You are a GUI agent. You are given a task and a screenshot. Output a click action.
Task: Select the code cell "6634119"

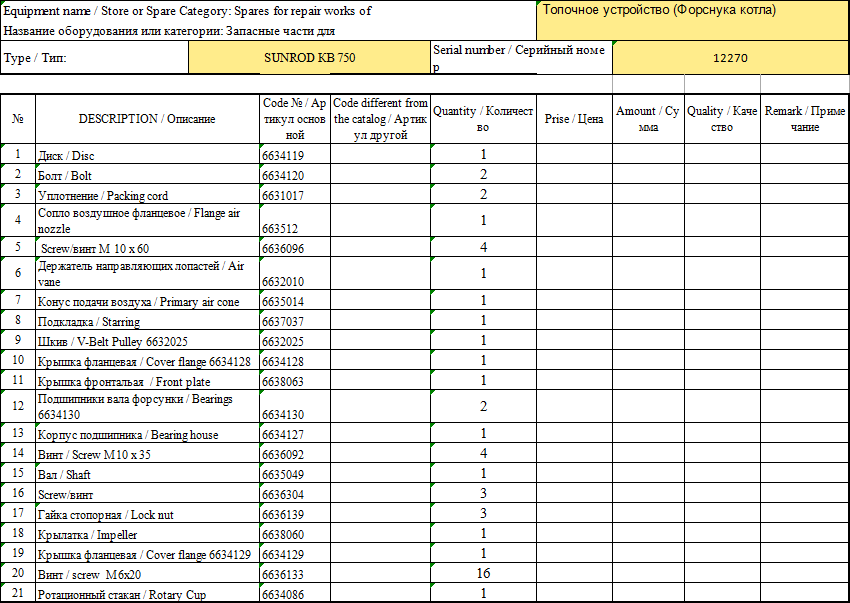click(294, 155)
